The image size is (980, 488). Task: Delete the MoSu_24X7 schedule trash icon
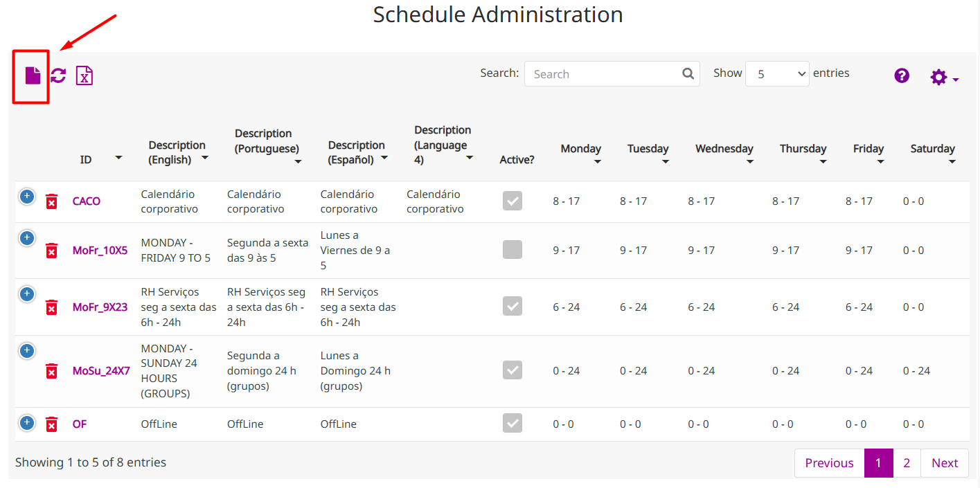51,371
